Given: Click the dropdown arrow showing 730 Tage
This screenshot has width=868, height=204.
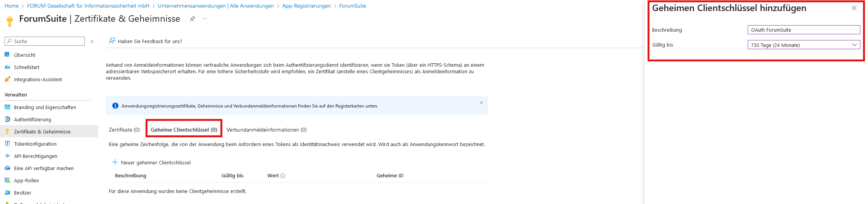Looking at the screenshot, I should 855,45.
